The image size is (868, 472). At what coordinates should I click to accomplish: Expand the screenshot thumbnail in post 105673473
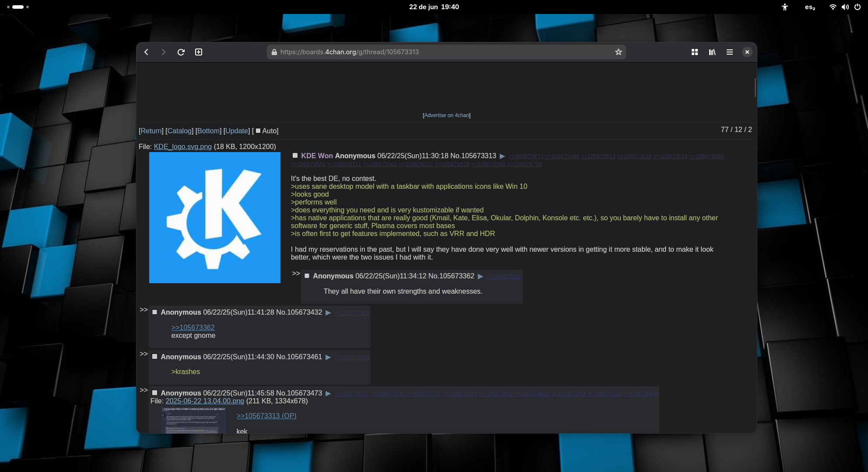194,420
